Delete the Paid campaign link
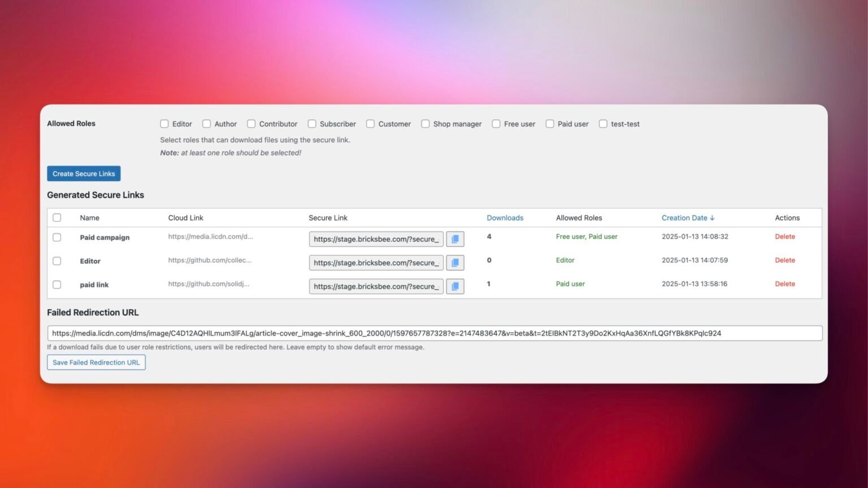868x488 pixels. pyautogui.click(x=785, y=237)
